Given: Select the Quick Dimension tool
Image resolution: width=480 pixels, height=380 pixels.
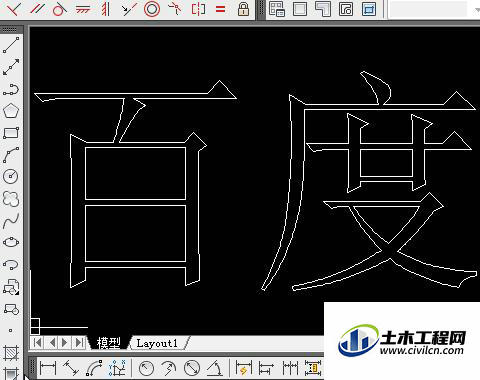Looking at the screenshot, I should [243, 369].
